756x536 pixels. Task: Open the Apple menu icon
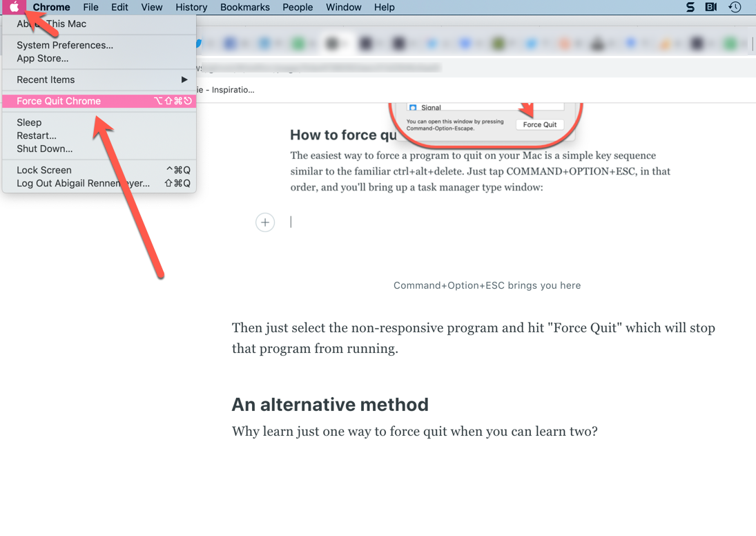point(14,7)
